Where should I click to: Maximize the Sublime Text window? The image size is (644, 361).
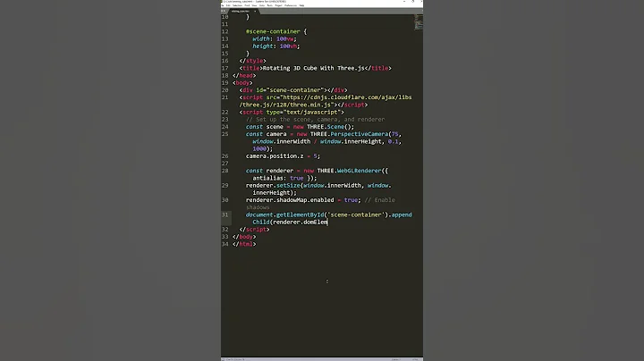[x=412, y=2]
